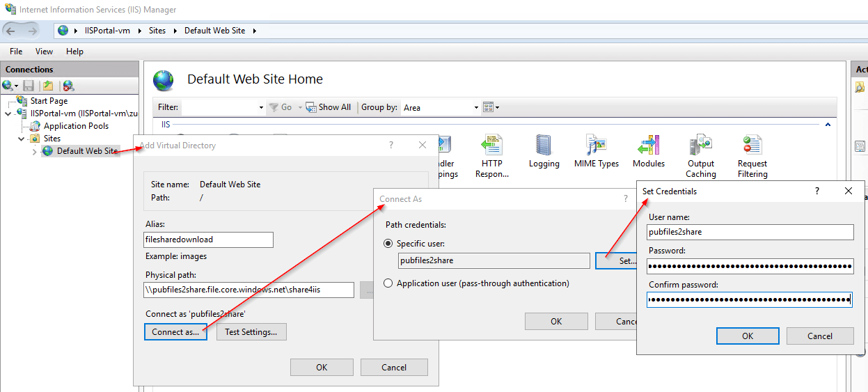Image resolution: width=868 pixels, height=392 pixels.
Task: Click the help question mark in Connect As
Action: pyautogui.click(x=625, y=198)
